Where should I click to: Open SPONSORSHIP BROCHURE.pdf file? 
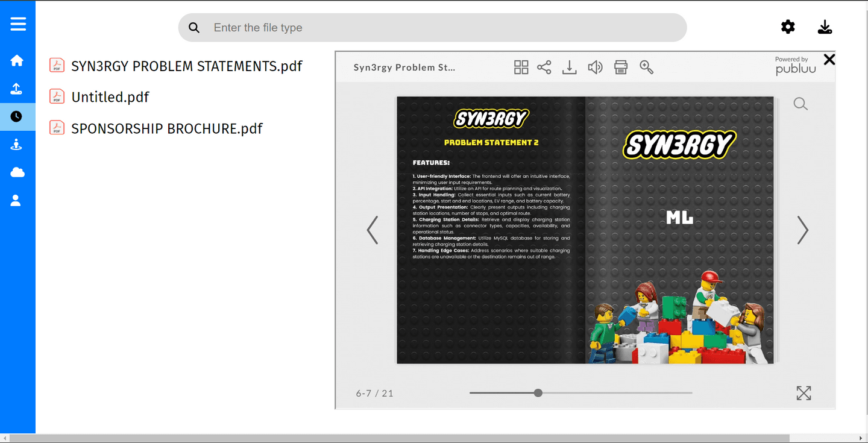[167, 128]
